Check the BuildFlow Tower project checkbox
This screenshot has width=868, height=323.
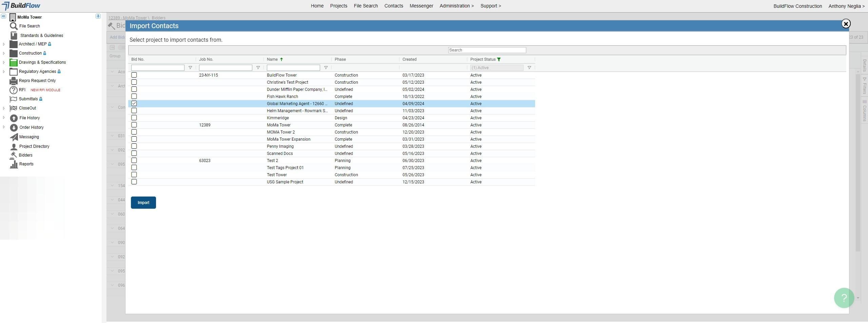pos(134,75)
